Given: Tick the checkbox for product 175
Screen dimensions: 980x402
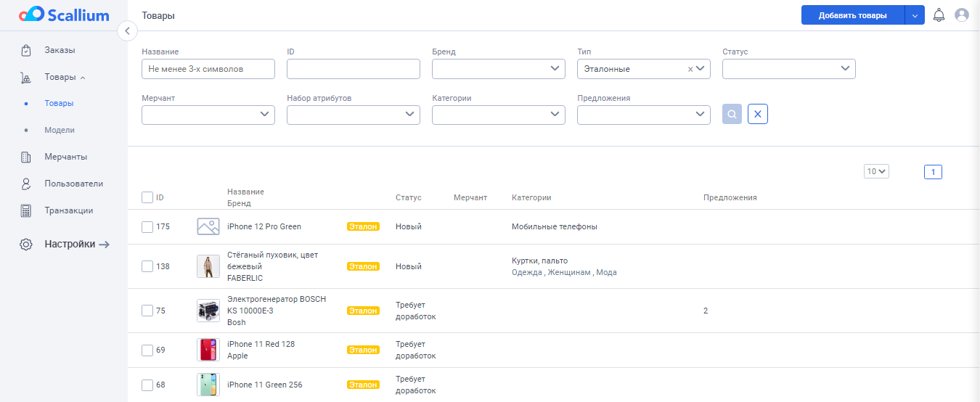Looking at the screenshot, I should [147, 226].
